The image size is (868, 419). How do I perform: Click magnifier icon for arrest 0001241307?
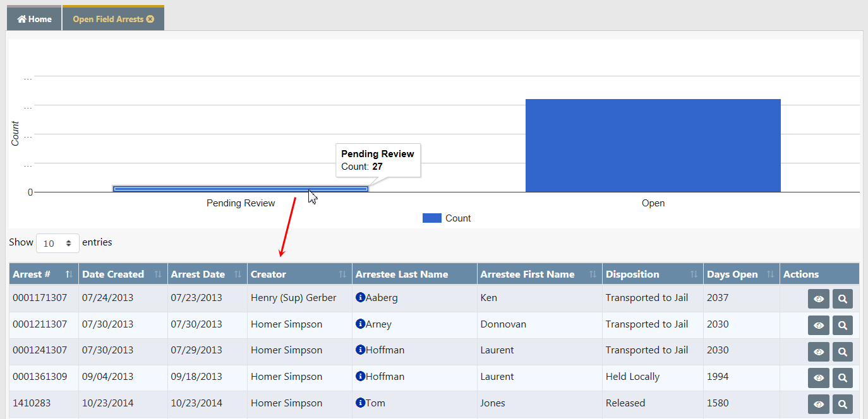point(842,351)
